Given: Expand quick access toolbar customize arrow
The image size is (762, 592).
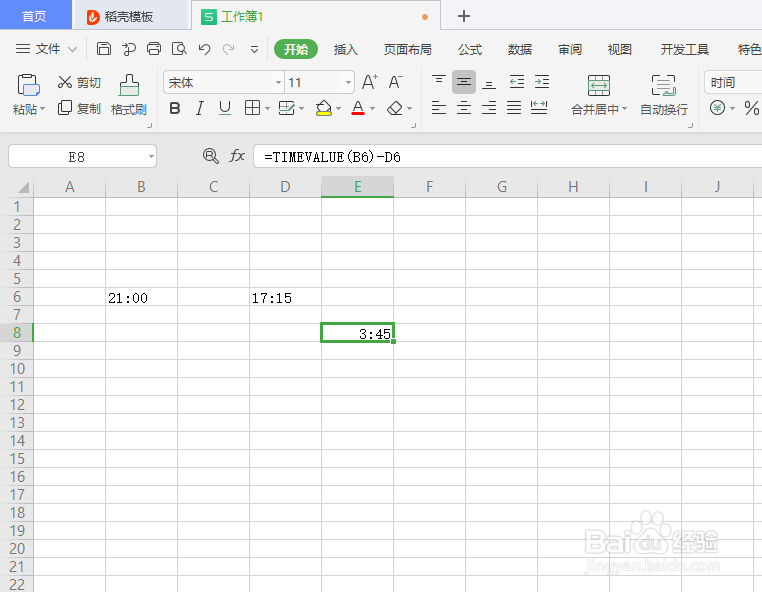Looking at the screenshot, I should point(254,49).
